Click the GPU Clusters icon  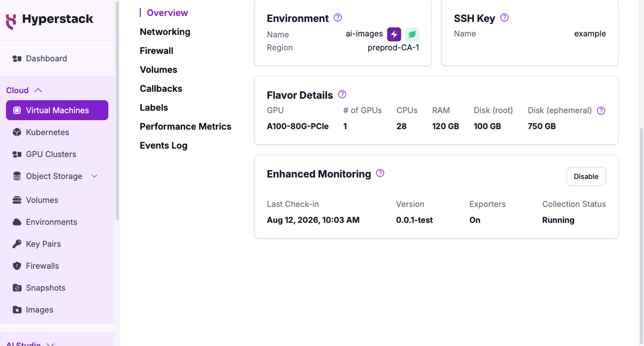click(17, 154)
